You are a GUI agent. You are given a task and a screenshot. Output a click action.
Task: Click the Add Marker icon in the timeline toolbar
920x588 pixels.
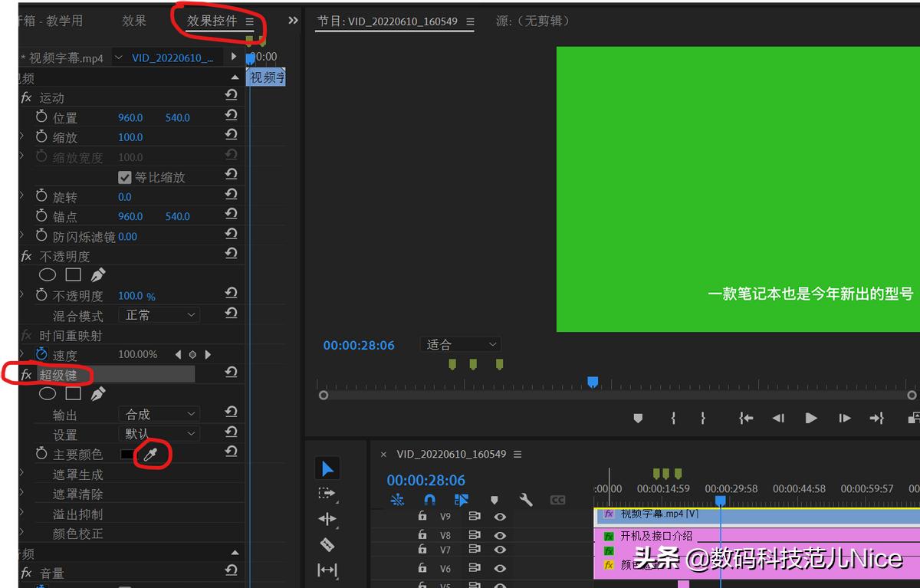[x=495, y=500]
